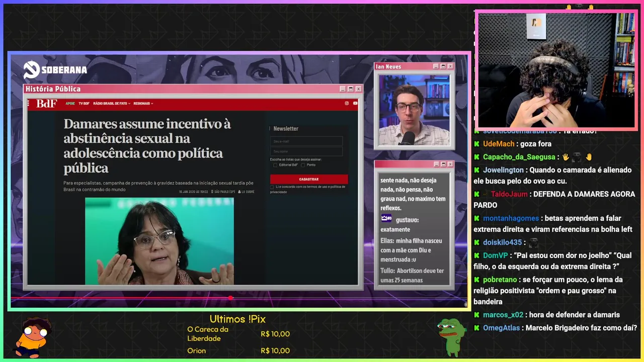Click gustavo's "exatamente" chat message
The image size is (644, 362).
[395, 229]
